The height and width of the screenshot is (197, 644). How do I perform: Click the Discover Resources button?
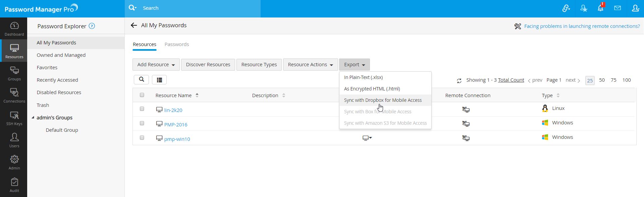click(208, 65)
